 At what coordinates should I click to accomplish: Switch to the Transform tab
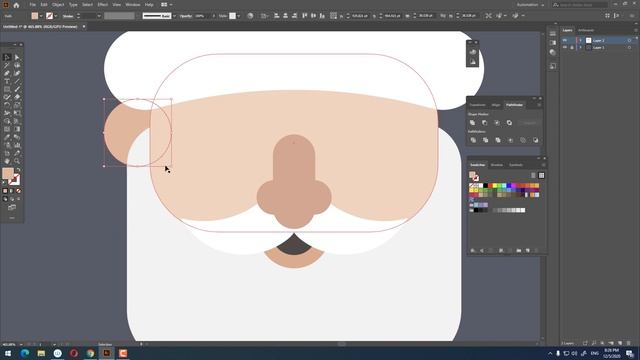pyautogui.click(x=477, y=105)
